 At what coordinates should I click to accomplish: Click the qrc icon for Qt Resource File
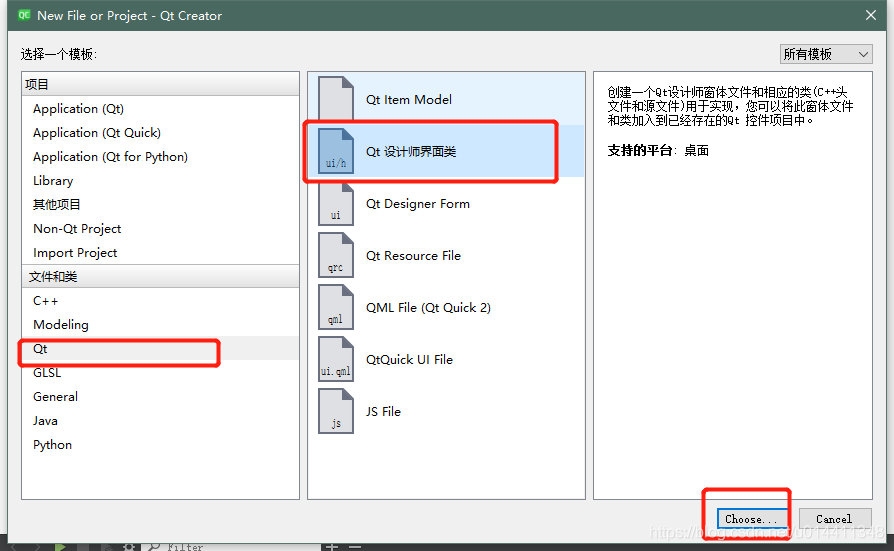pyautogui.click(x=336, y=256)
